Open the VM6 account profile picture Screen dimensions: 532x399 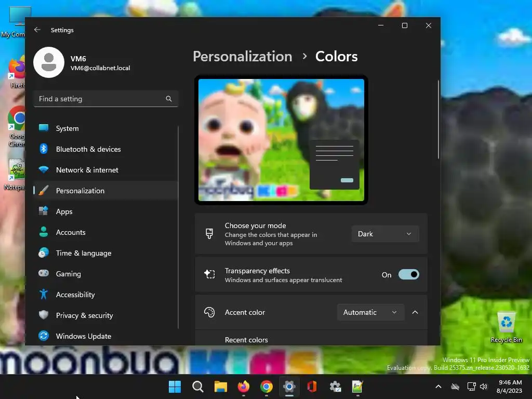click(x=49, y=62)
